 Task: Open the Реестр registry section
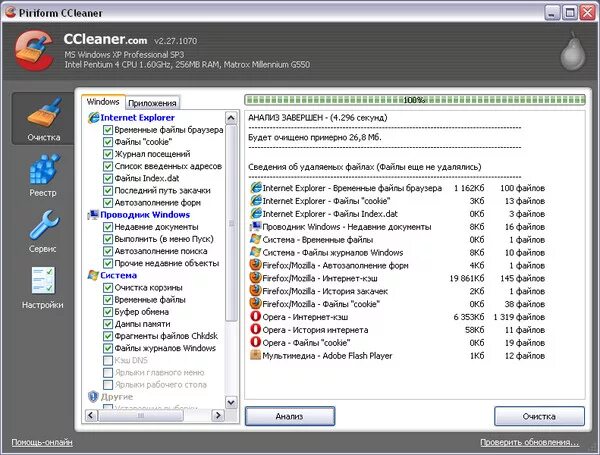tap(43, 176)
